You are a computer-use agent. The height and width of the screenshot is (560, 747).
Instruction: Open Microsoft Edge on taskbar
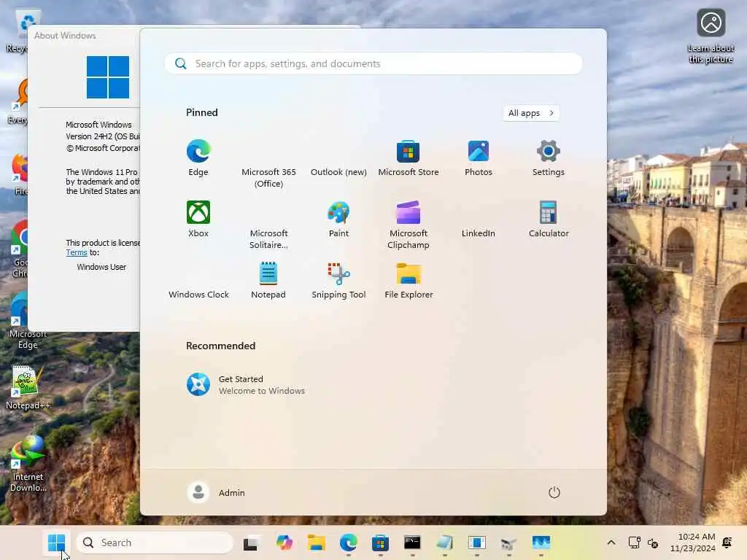(x=348, y=542)
